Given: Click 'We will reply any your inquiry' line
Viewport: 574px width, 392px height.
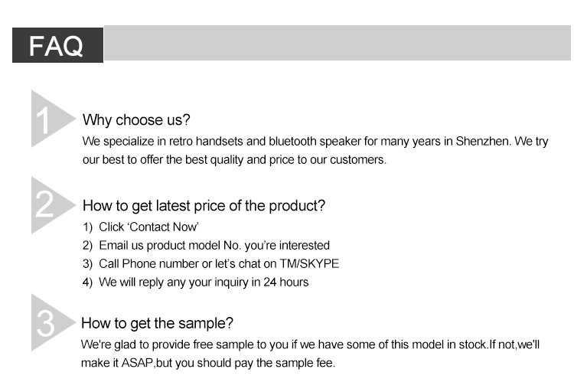Looking at the screenshot, I should (195, 283).
